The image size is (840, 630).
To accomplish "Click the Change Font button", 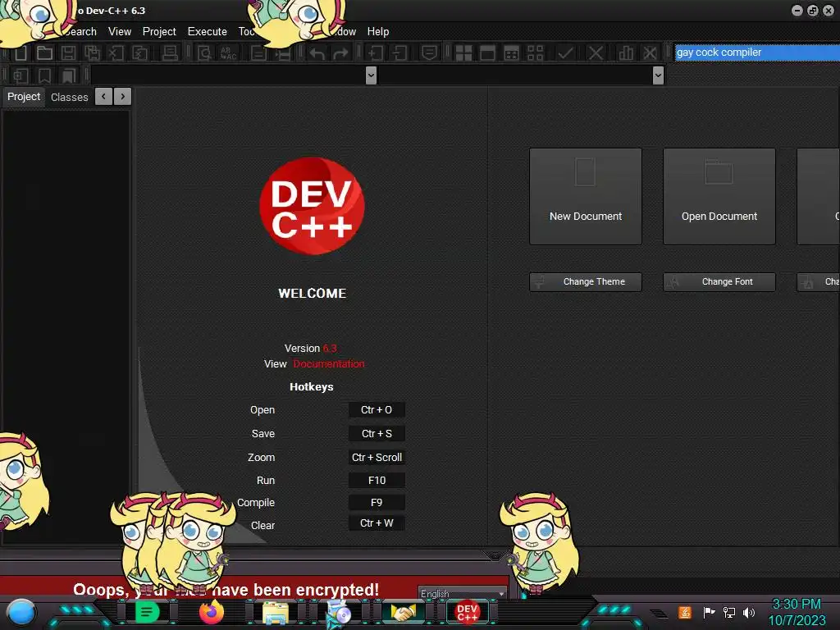I will pos(719,282).
